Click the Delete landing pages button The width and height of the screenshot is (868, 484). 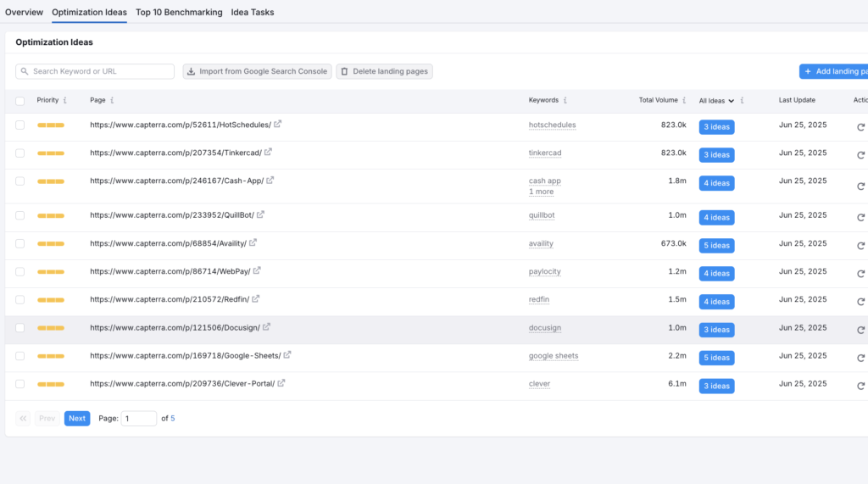(384, 71)
